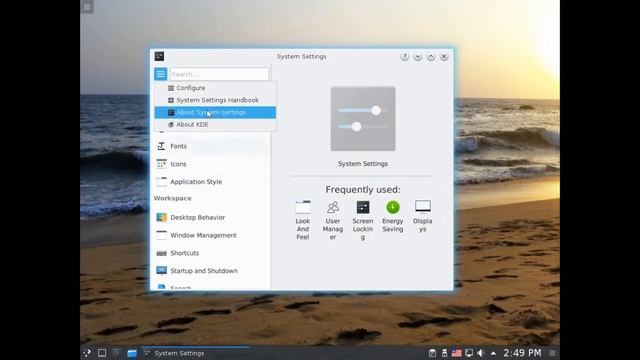Click the System Settings titlebar app icon
This screenshot has height=360, width=640.
tap(159, 56)
